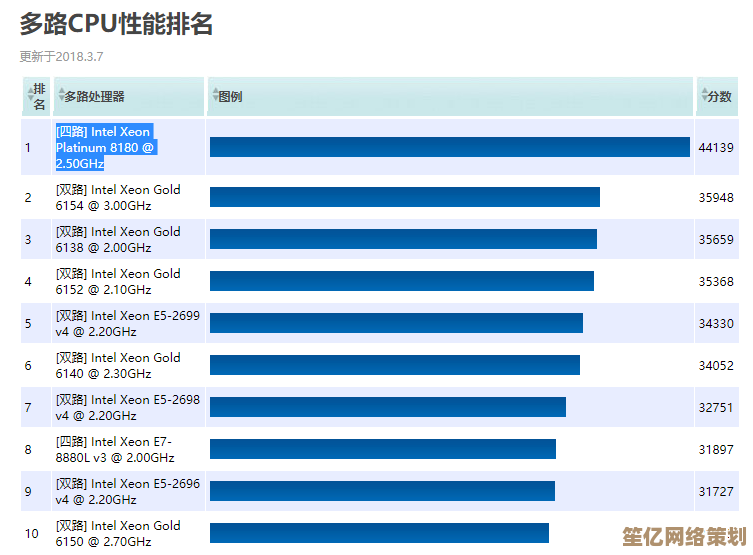This screenshot has width=753, height=555.
Task: Open Intel Xeon Gold 6140 @ 2.30GHz entry
Action: [118, 365]
